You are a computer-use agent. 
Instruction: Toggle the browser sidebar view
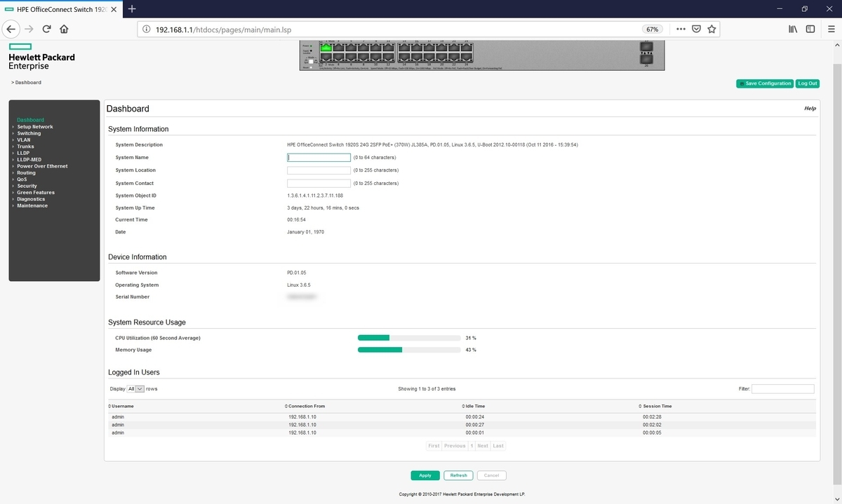coord(810,29)
